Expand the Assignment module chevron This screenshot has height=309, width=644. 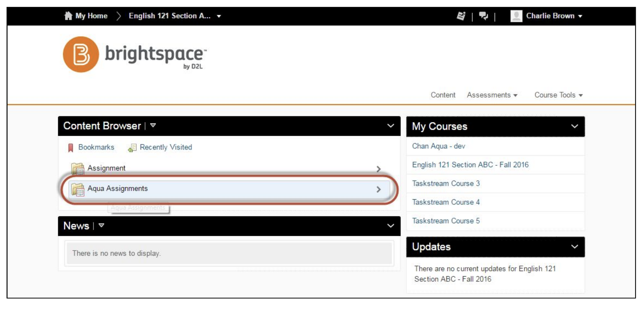378,169
